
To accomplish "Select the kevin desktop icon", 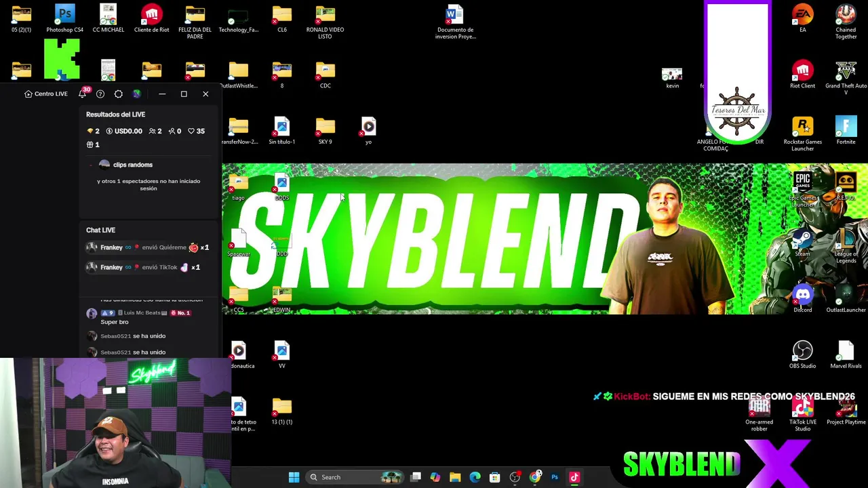I will (x=672, y=78).
